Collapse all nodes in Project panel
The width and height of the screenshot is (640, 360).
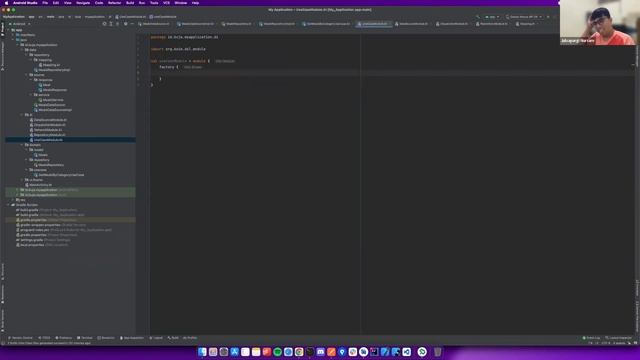pos(118,24)
